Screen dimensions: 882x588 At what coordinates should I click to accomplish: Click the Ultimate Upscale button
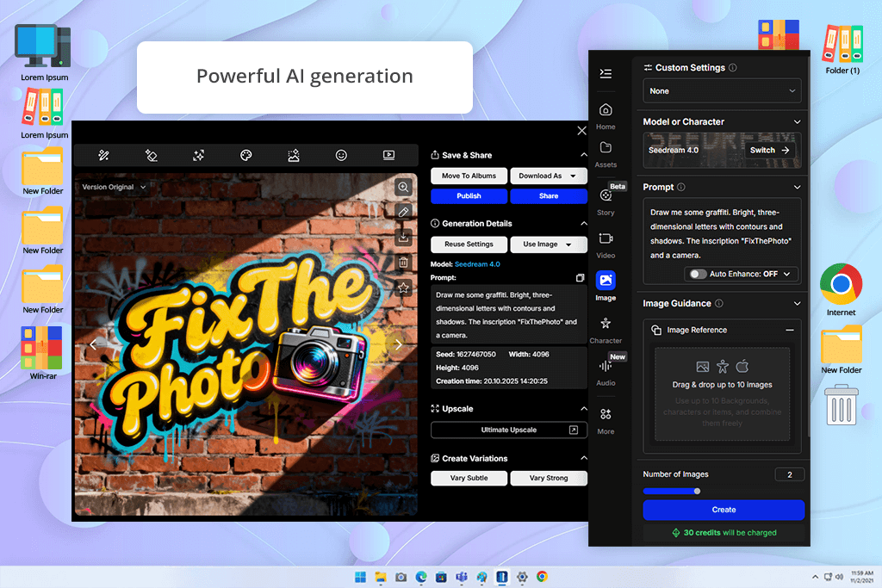tap(509, 430)
